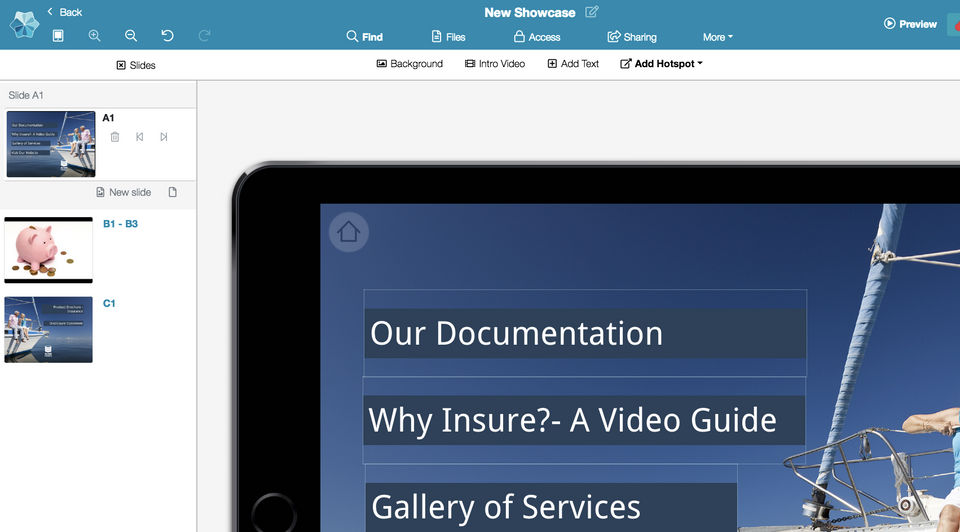Click the Preview button

(x=910, y=24)
